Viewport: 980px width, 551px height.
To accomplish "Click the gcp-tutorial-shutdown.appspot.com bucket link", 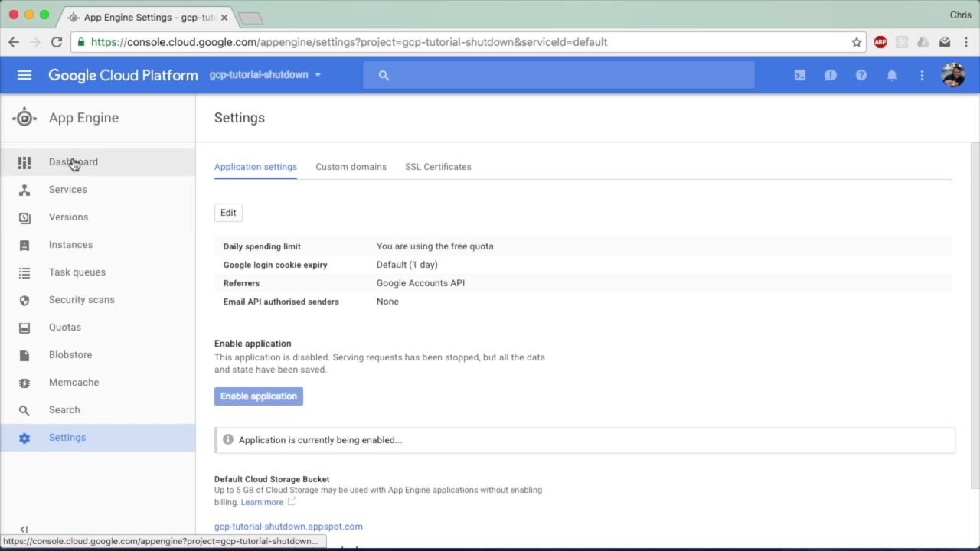I will [x=289, y=527].
